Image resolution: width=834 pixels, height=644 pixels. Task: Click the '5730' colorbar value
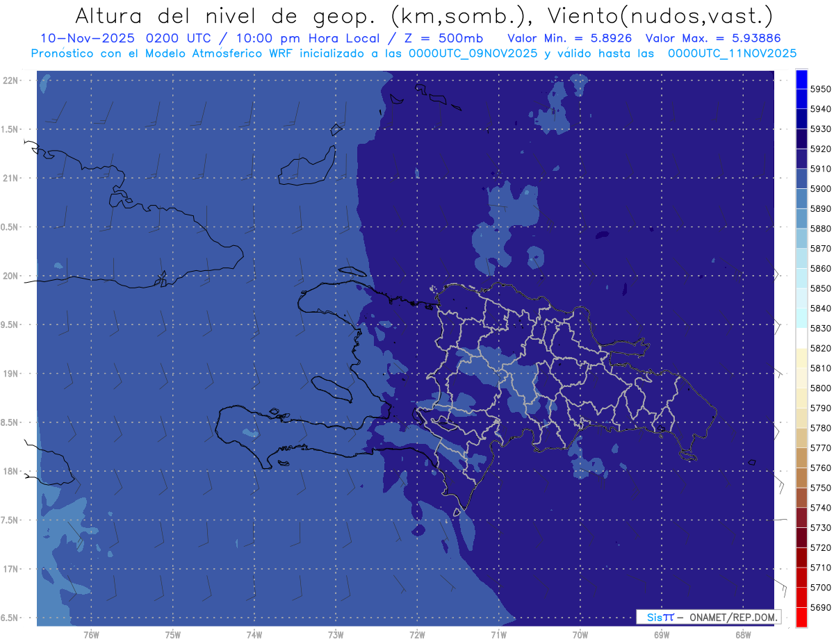(x=820, y=528)
